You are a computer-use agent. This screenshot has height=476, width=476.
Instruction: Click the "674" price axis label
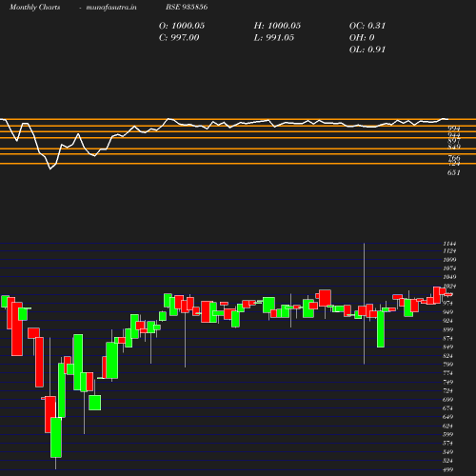pos(448,408)
